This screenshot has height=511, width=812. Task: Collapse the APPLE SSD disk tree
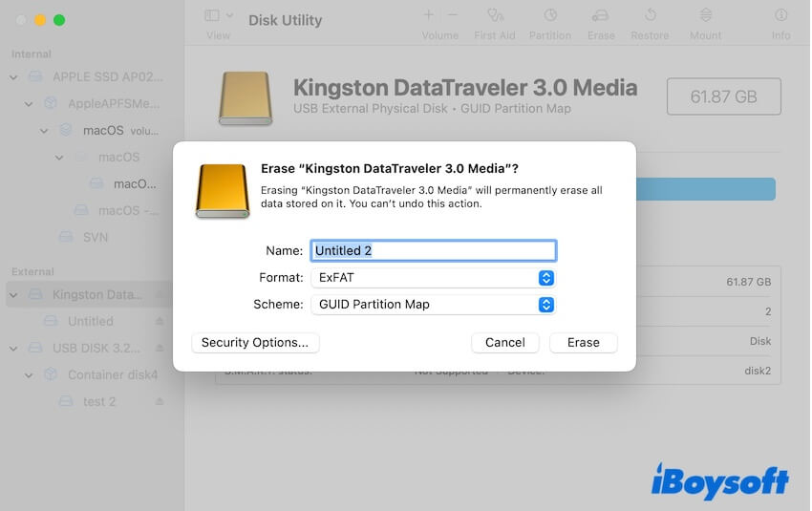pos(13,76)
